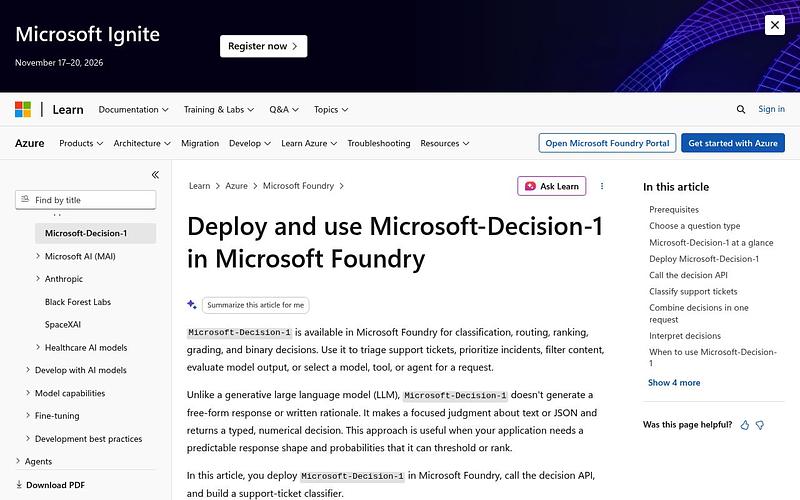The height and width of the screenshot is (500, 800).
Task: Click the Microsoft Ignite banner title
Action: 87,34
